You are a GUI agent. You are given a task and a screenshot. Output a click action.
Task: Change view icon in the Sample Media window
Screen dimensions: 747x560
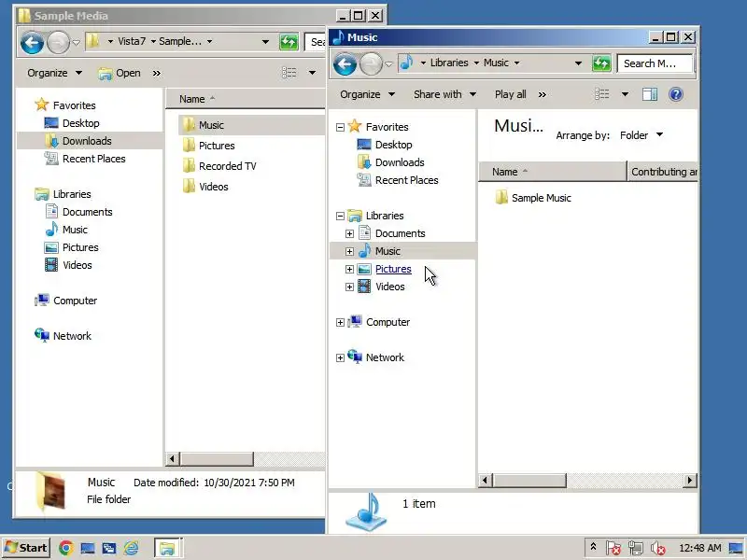(x=289, y=73)
